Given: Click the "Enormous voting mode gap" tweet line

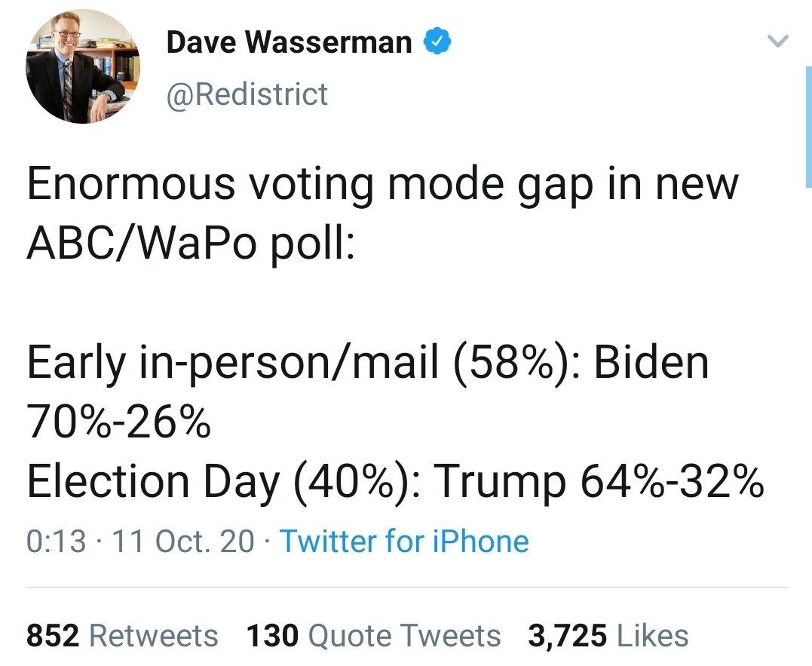Looking at the screenshot, I should [382, 186].
